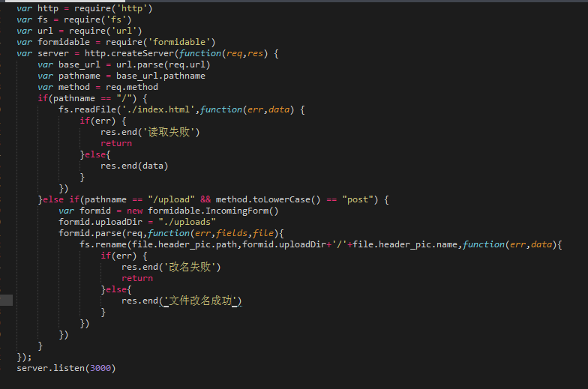
Task: Click the "/upload" string literal
Action: (x=171, y=199)
